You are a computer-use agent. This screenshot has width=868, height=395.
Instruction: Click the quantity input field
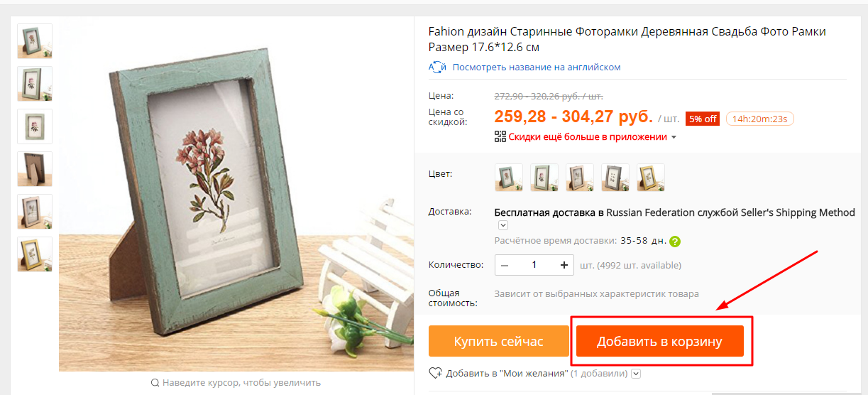coord(534,265)
